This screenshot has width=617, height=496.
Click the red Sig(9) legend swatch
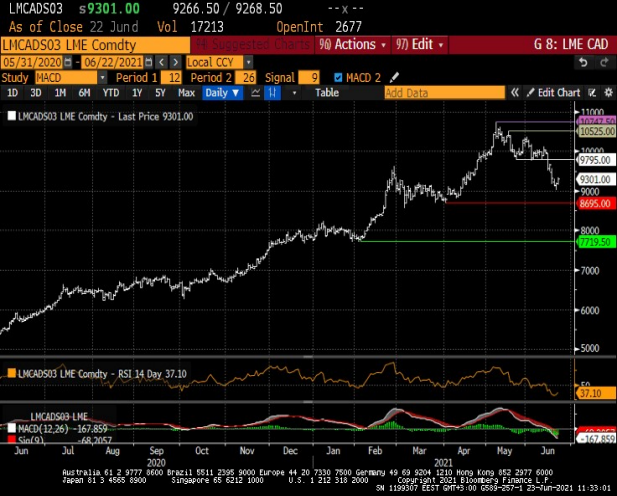coord(11,439)
